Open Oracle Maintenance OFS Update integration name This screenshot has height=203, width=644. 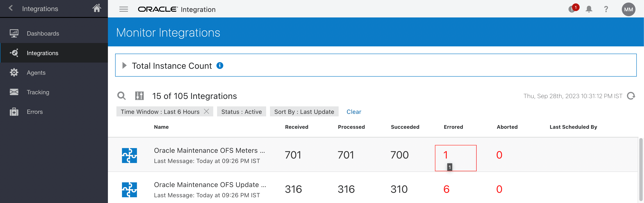(x=210, y=184)
